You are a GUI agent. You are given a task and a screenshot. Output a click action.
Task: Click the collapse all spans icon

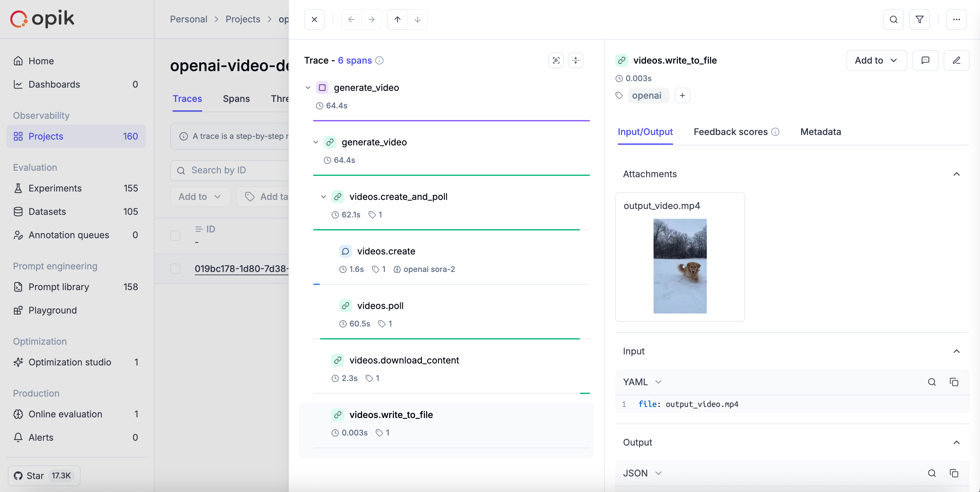click(x=575, y=60)
